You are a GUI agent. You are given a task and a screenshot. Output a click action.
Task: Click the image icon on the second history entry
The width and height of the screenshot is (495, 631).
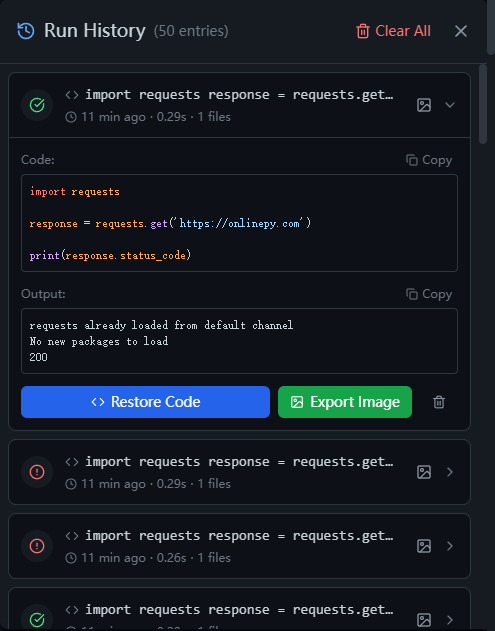[424, 472]
